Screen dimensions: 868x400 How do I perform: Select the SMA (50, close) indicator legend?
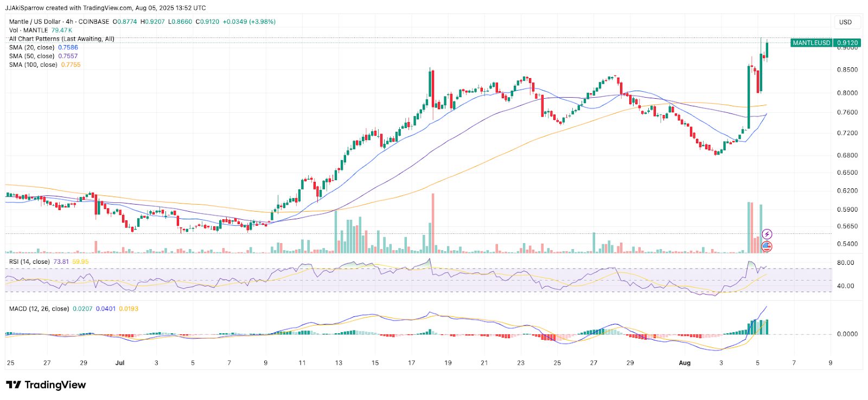pos(31,56)
